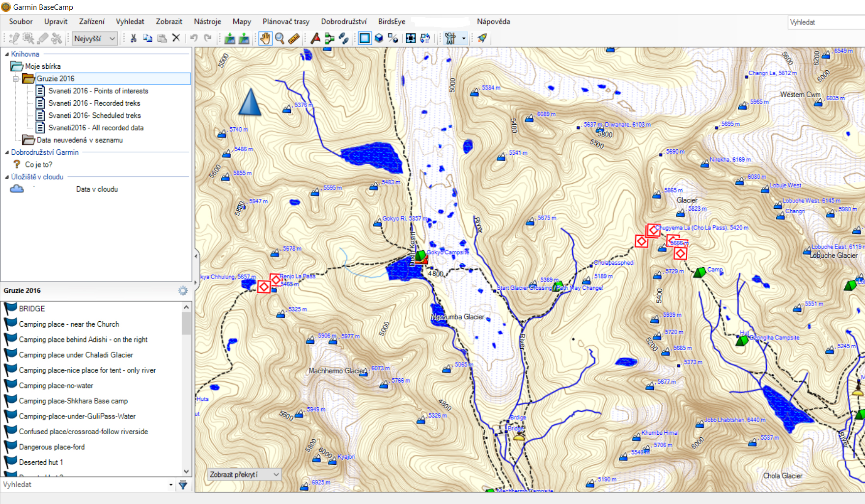Open the Nápověda menu

tap(493, 22)
